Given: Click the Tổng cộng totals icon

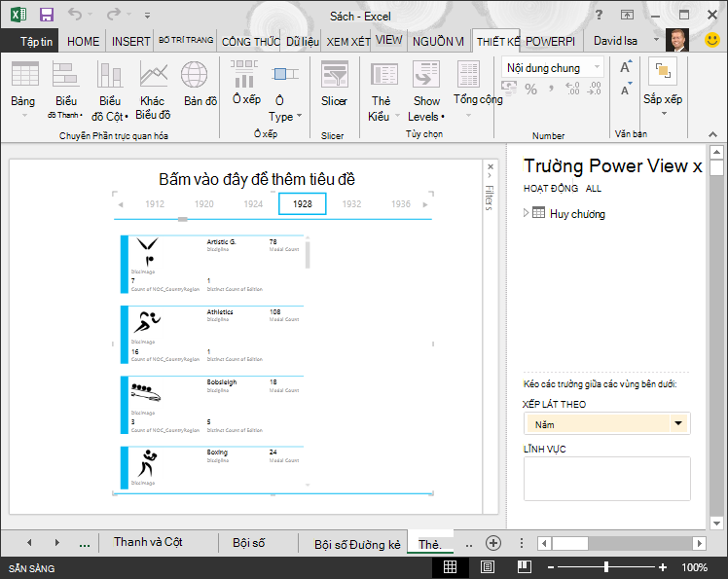Looking at the screenshot, I should coord(470,75).
